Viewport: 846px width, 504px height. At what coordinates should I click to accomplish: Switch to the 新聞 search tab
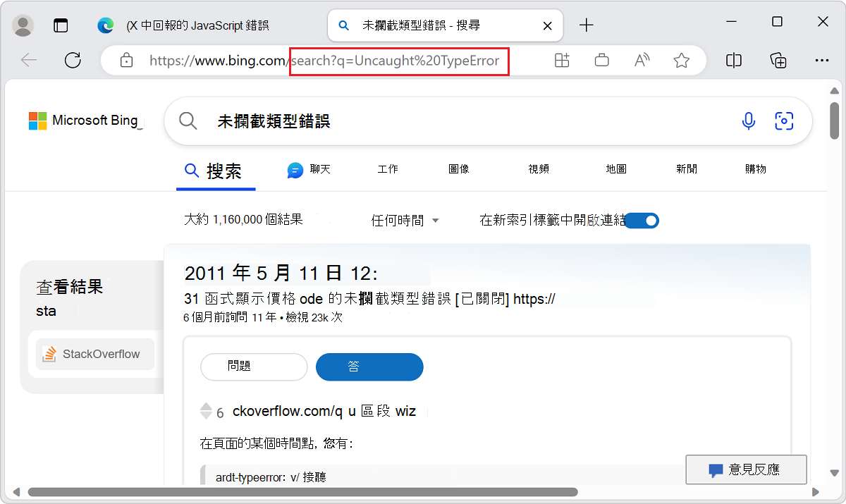(x=685, y=169)
